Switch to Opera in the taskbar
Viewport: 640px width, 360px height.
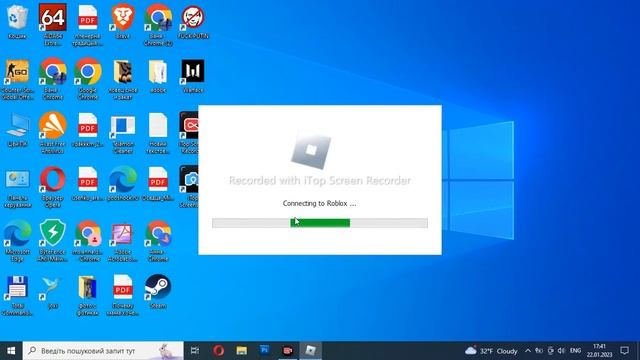click(x=218, y=351)
